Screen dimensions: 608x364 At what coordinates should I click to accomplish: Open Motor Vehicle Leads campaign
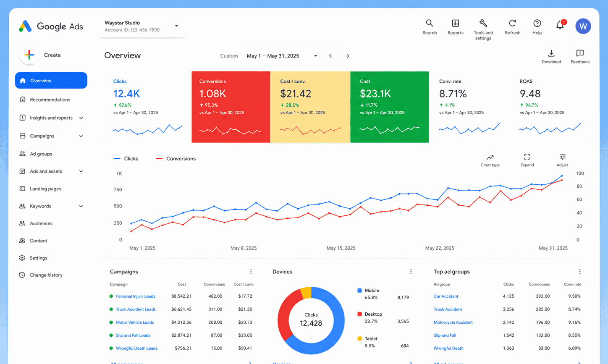point(135,322)
